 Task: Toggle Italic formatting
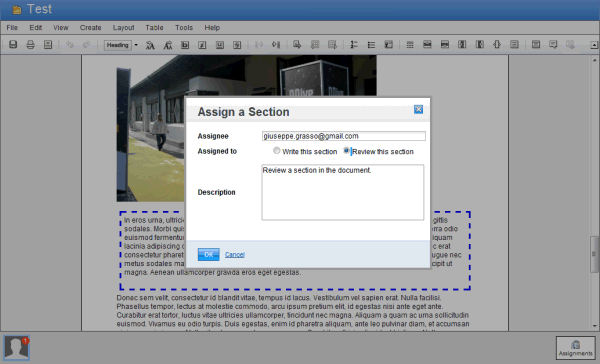[202, 45]
